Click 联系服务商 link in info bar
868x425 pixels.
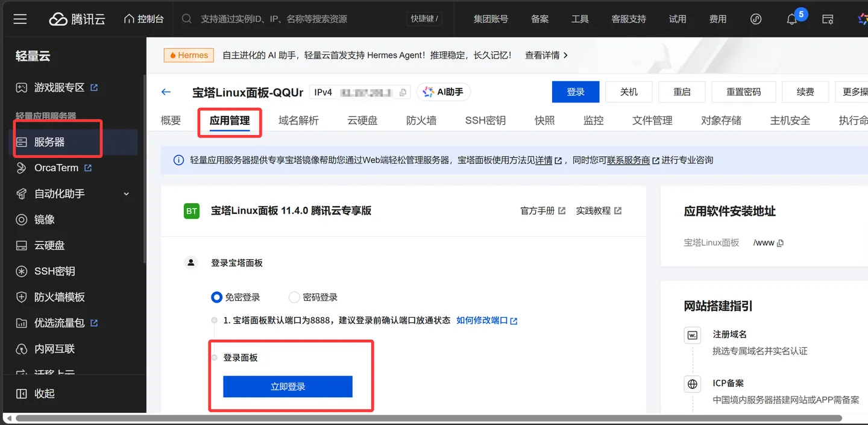tap(629, 160)
